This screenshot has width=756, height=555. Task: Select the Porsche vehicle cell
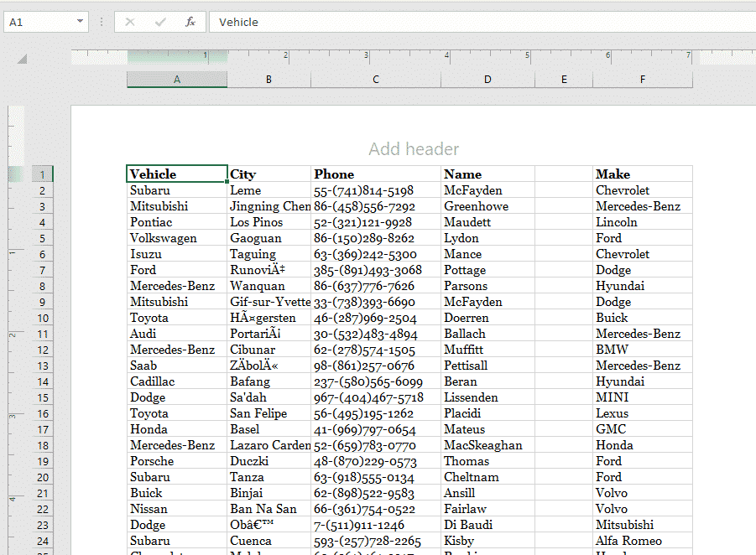(177, 460)
